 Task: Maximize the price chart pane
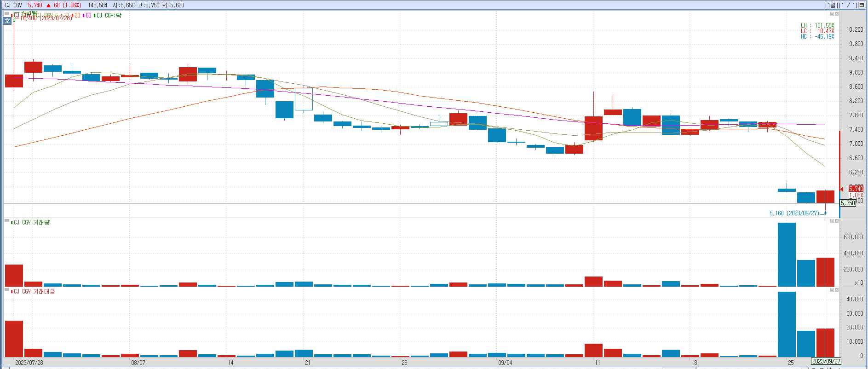tap(832, 14)
